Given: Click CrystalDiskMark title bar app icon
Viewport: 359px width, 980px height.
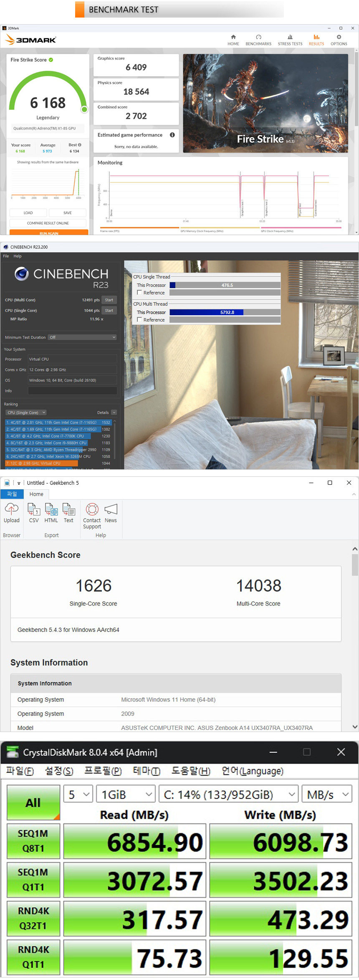Looking at the screenshot, I should point(13,752).
